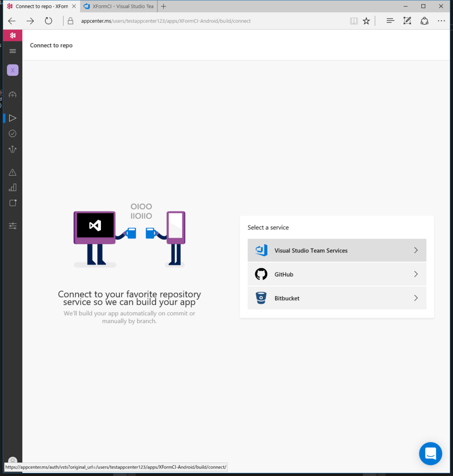Click the appcenter.ms address bar URL
Viewport: 453px width, 476px height.
click(x=166, y=21)
